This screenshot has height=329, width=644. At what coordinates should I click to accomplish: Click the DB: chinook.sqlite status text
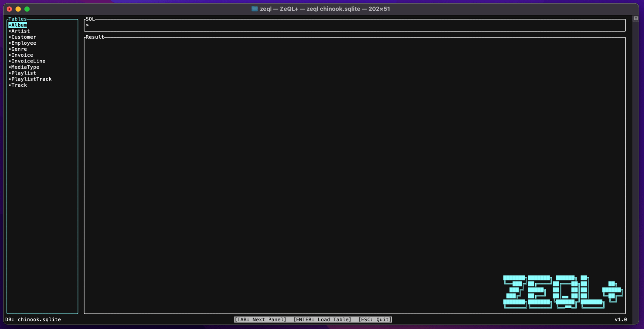[x=33, y=320]
